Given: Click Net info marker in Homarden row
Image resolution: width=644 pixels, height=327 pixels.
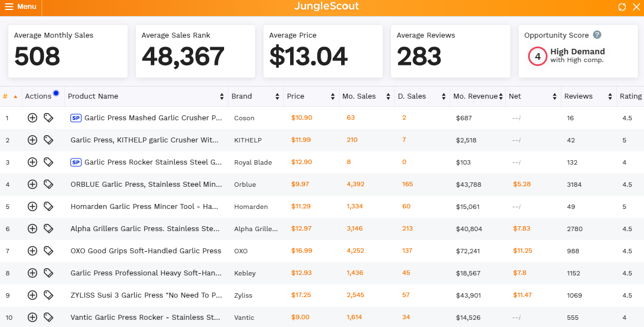Looking at the screenshot, I should (516, 207).
